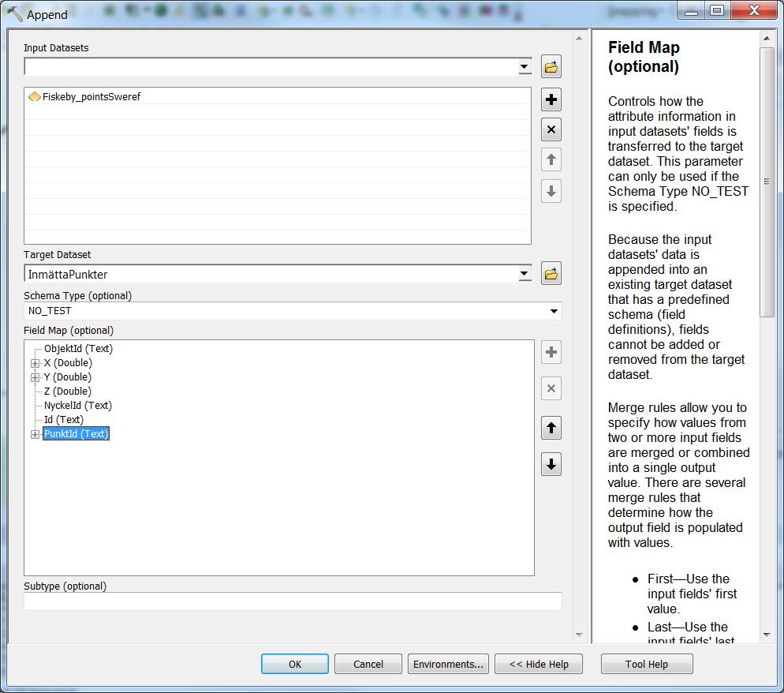Image resolution: width=784 pixels, height=693 pixels.
Task: Open Environments... settings
Action: pos(448,664)
